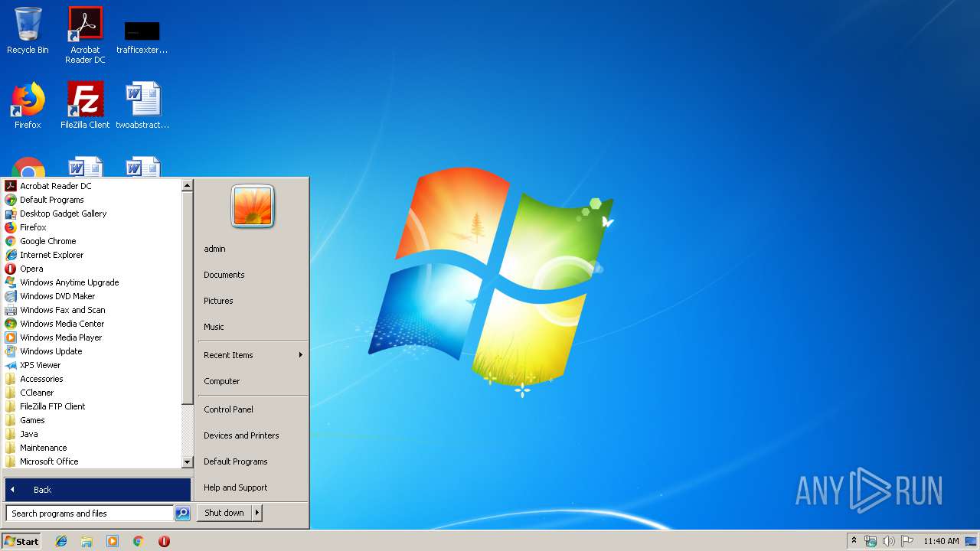Click Windows Media Center icon
Screen dimensions: 980x551
click(11, 324)
